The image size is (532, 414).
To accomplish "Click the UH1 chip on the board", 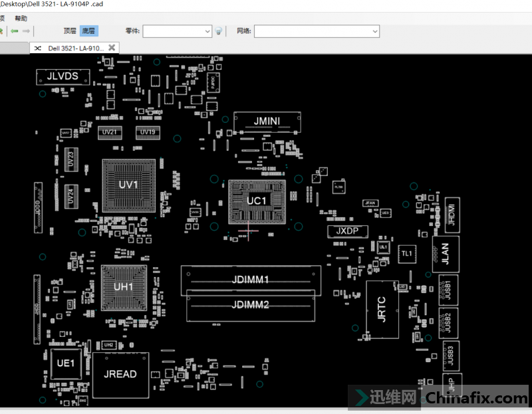I will [x=124, y=286].
